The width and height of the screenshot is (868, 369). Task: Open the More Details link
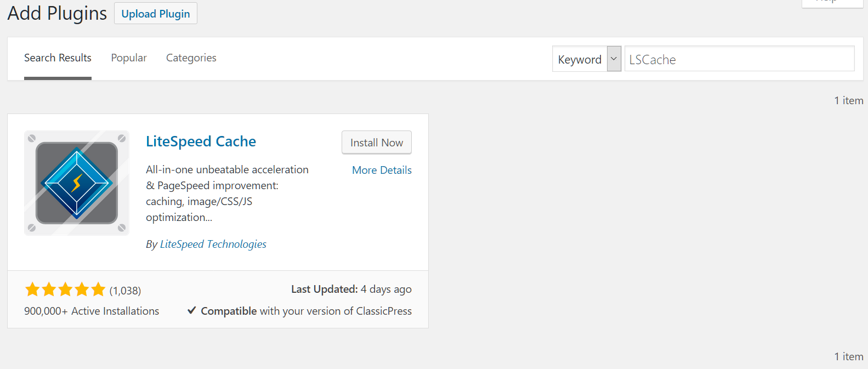382,170
